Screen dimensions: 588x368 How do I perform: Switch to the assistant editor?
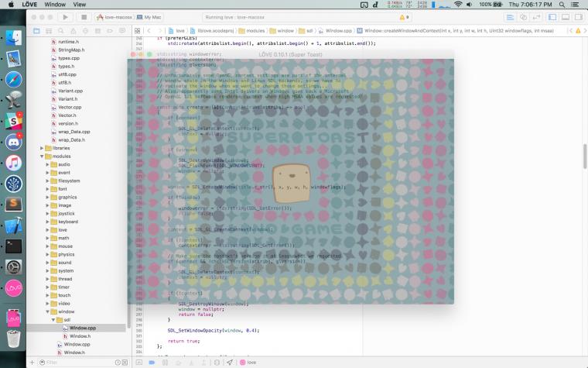click(x=524, y=17)
